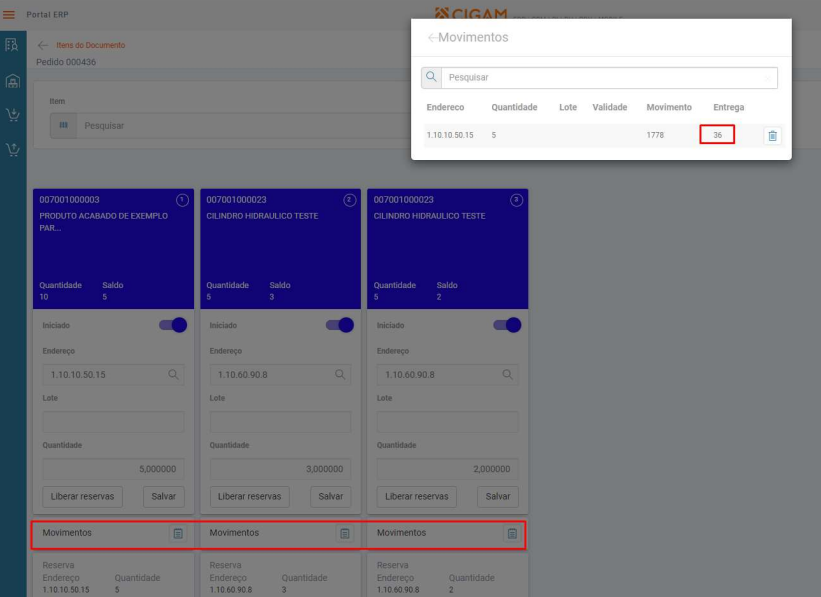
Task: Open Movimentos list icon under card 1
Action: click(x=178, y=533)
